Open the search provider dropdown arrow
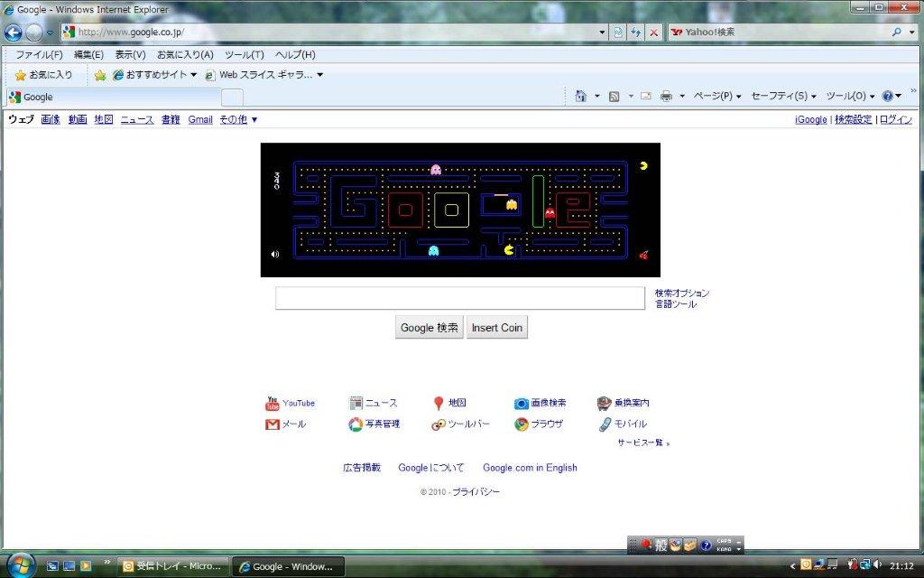The width and height of the screenshot is (924, 578). pos(912,33)
